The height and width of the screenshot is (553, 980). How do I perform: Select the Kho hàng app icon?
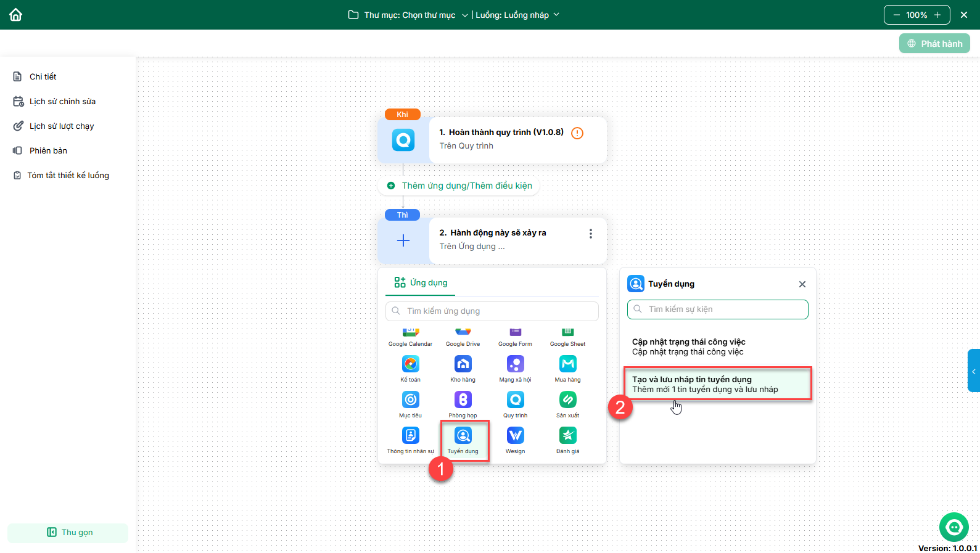(x=463, y=364)
